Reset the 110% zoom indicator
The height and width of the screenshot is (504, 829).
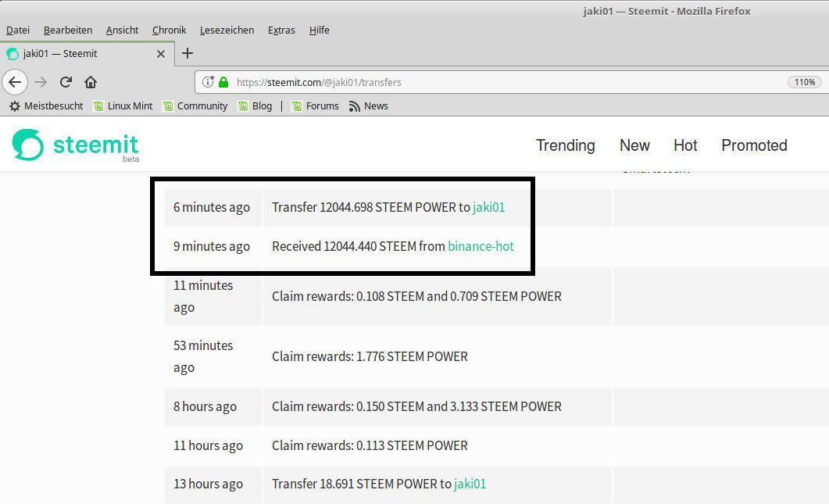805,82
